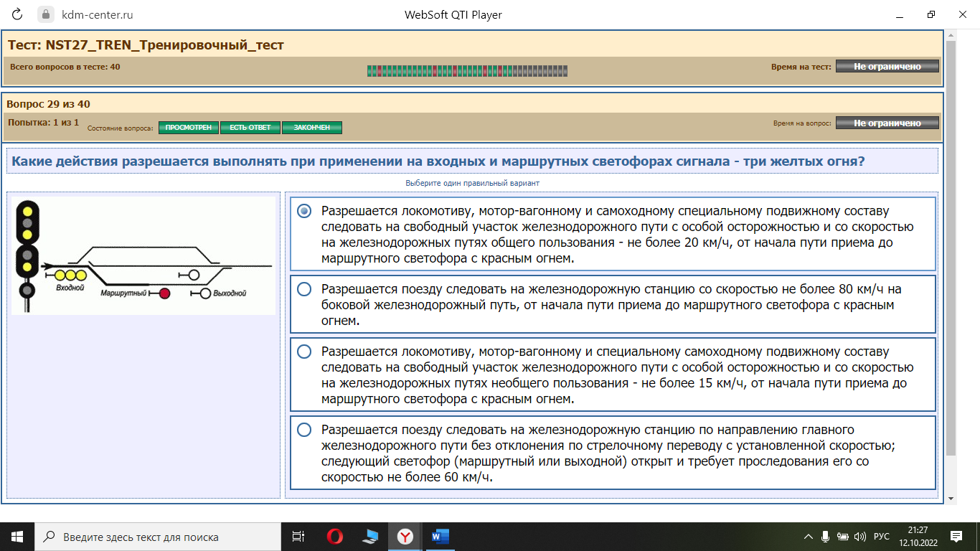
Task: Show hidden system tray icons
Action: click(x=809, y=537)
